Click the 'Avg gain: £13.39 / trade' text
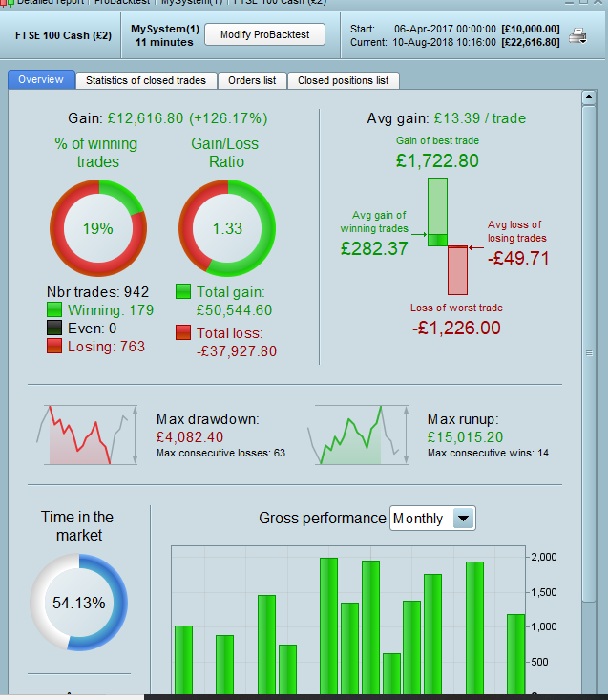Screen dimensions: 608x700 (x=447, y=118)
